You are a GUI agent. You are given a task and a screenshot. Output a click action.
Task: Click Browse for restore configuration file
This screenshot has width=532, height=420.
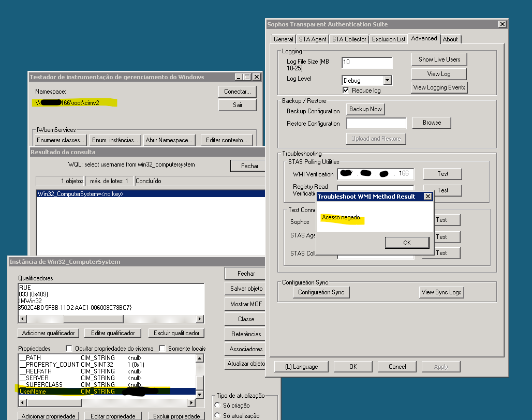[432, 123]
